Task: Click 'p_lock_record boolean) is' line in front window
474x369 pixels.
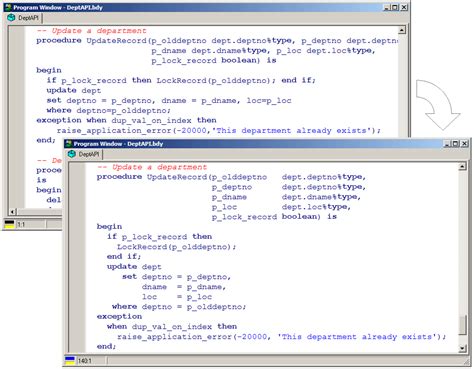Action: (274, 217)
